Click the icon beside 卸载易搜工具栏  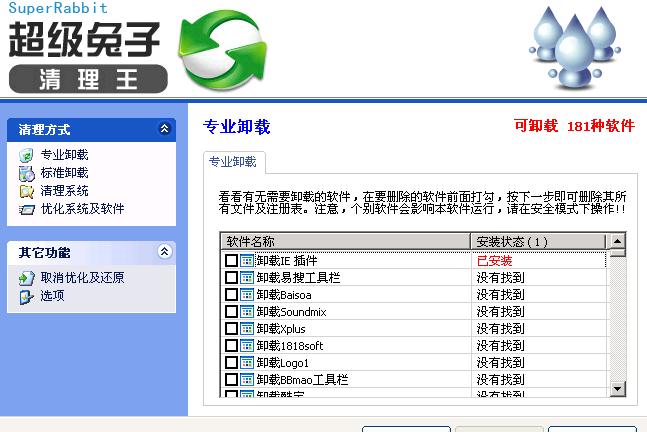coord(247,277)
